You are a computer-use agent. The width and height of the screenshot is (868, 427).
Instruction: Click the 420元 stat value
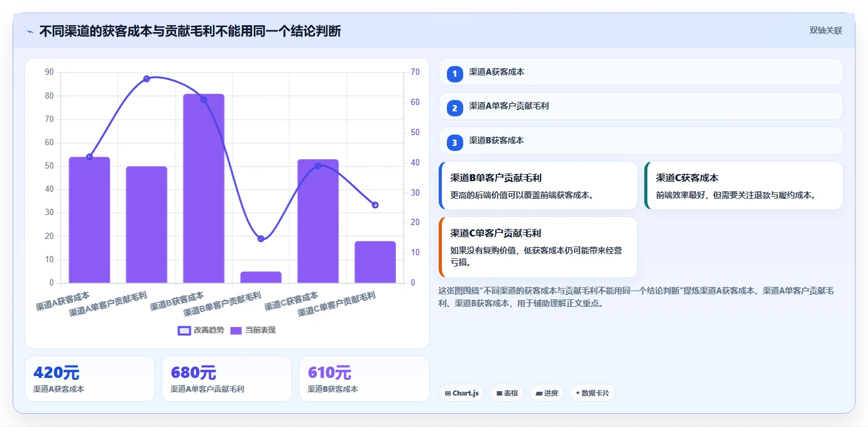click(x=56, y=373)
